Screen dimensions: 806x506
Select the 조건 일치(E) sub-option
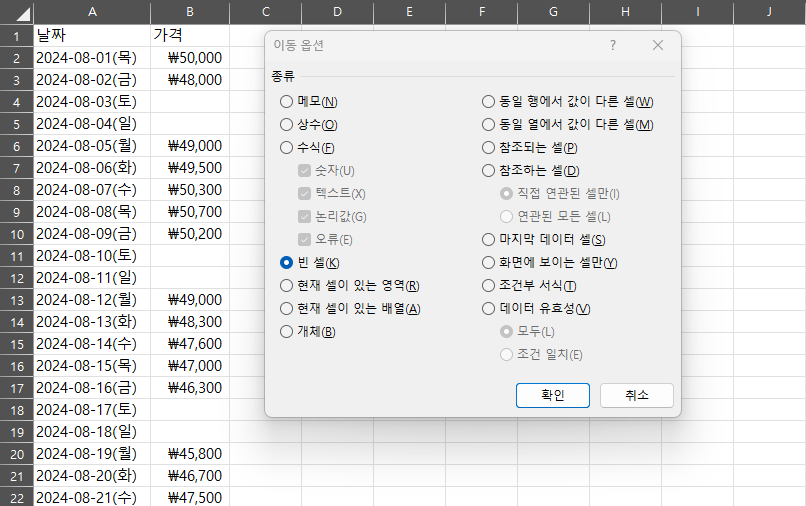pos(541,354)
